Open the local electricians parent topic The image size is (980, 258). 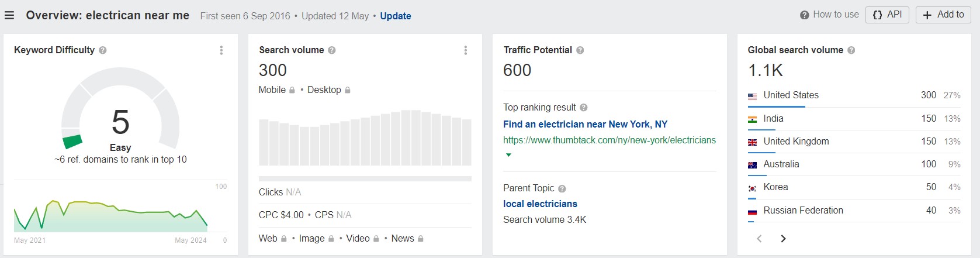pos(540,204)
